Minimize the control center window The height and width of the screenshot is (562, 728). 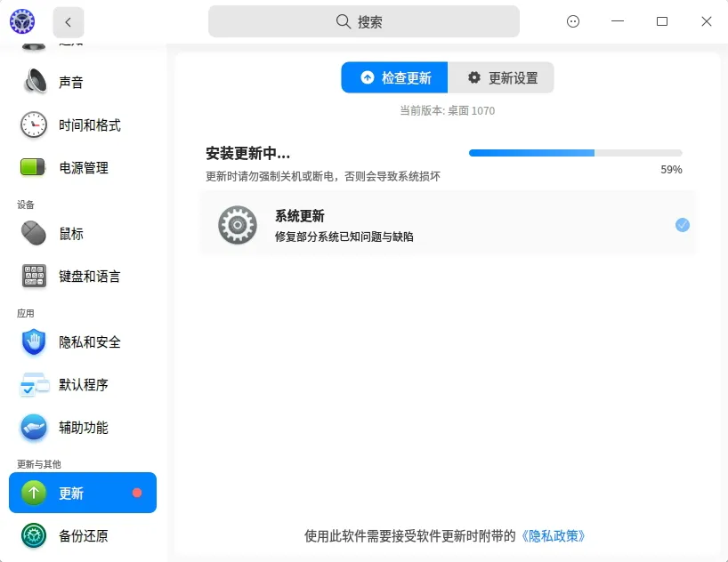(x=618, y=21)
